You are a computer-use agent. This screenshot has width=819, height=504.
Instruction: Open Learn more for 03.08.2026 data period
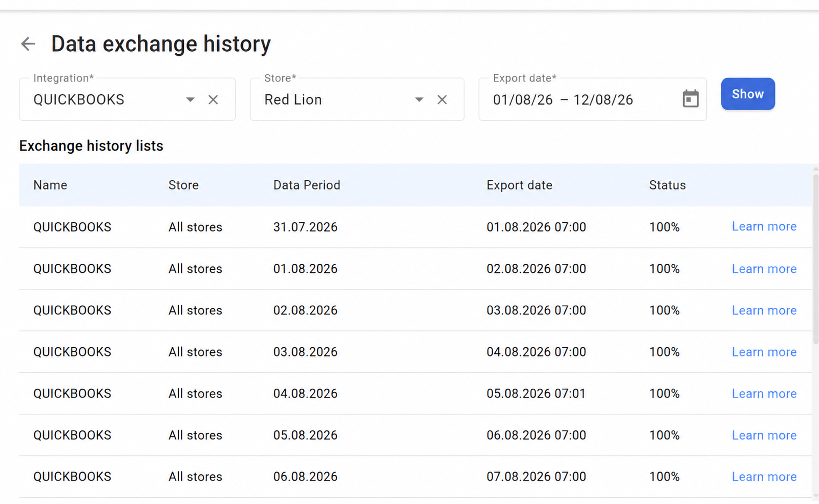pyautogui.click(x=764, y=352)
